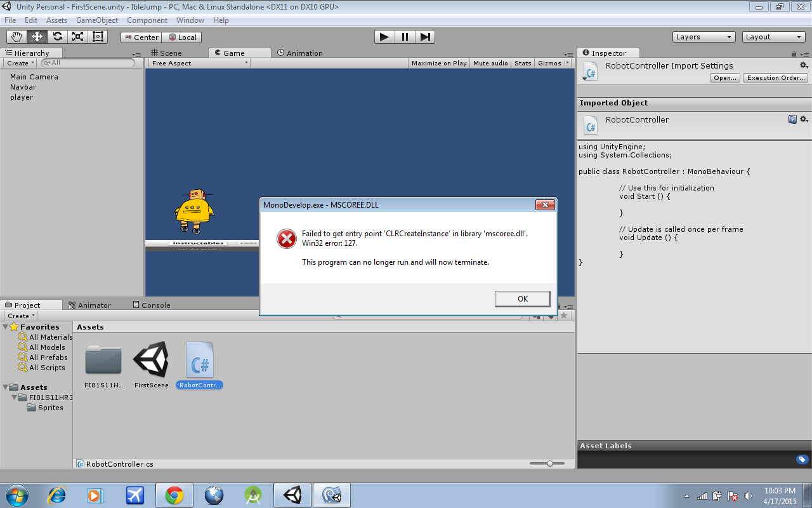This screenshot has height=508, width=812.
Task: Open the Layout dropdown
Action: [773, 37]
